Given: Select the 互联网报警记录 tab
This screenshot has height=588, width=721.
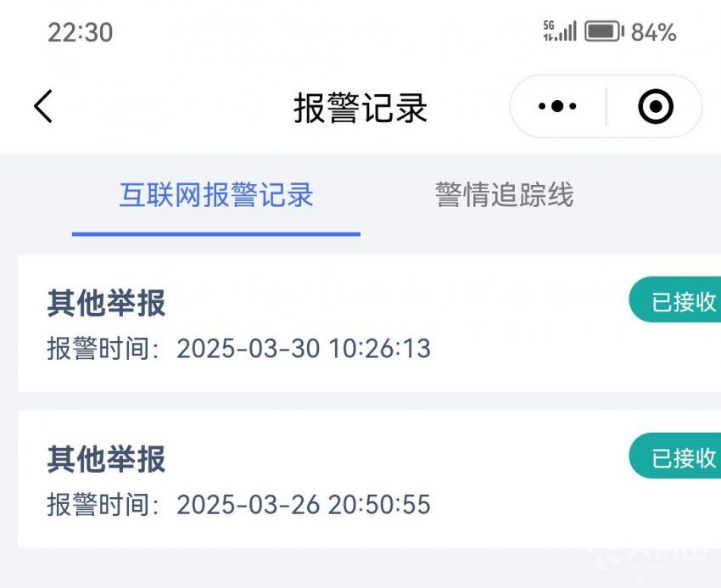Looking at the screenshot, I should (x=216, y=194).
